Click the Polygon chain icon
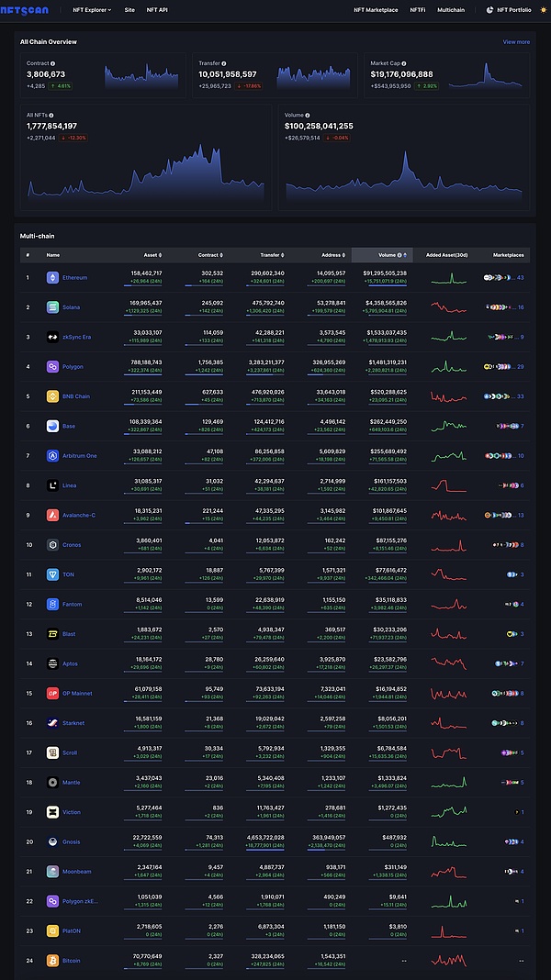Image resolution: width=551 pixels, height=980 pixels. 52,367
